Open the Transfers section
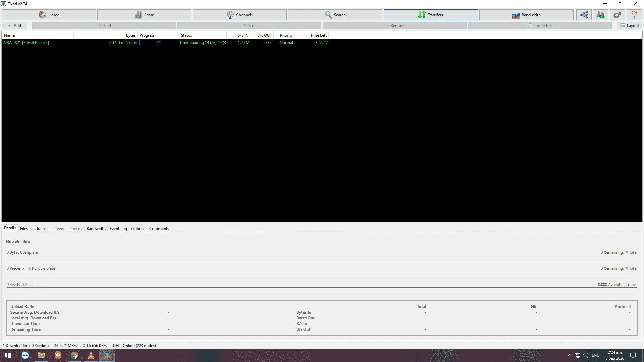644x362 pixels. pos(431,15)
